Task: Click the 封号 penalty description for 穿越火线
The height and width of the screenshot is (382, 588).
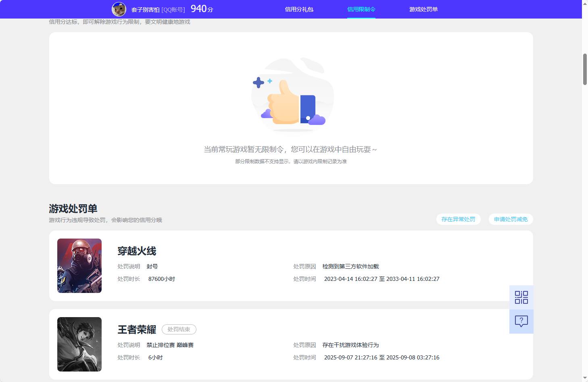Action: tap(152, 266)
